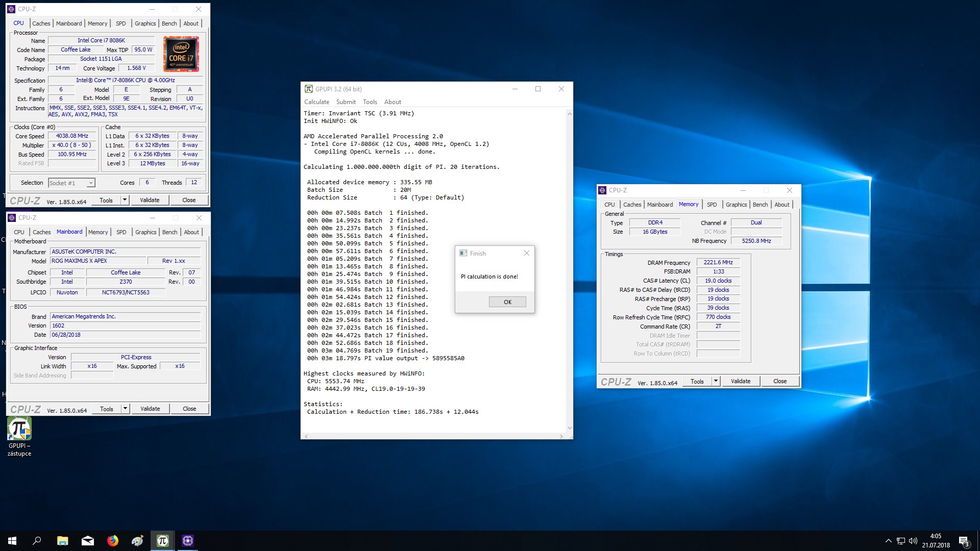Click Tools button in top CPU-Z window
The width and height of the screenshot is (980, 551).
106,200
